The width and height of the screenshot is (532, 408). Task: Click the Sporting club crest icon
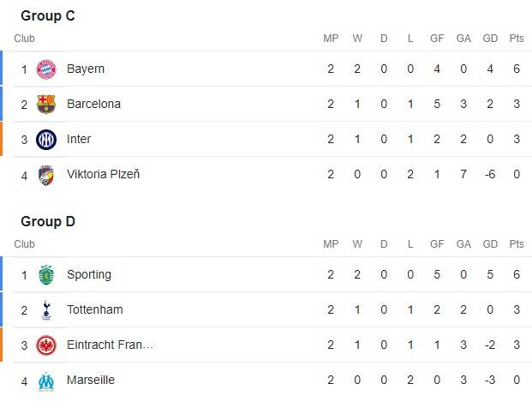[x=46, y=275]
